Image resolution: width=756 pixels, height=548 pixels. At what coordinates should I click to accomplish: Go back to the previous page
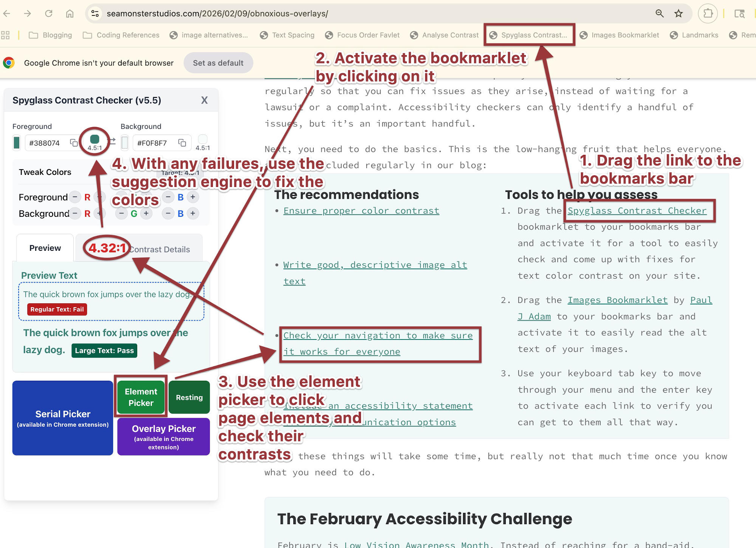pos(8,14)
